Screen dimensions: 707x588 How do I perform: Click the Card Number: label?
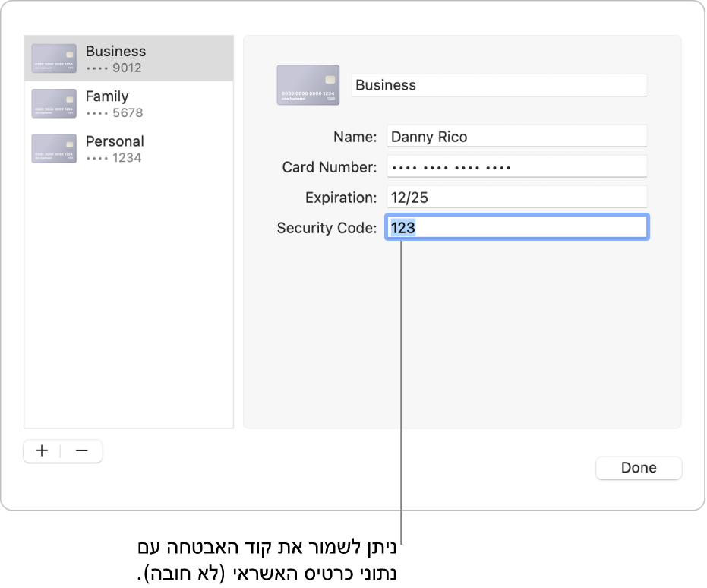pos(329,167)
